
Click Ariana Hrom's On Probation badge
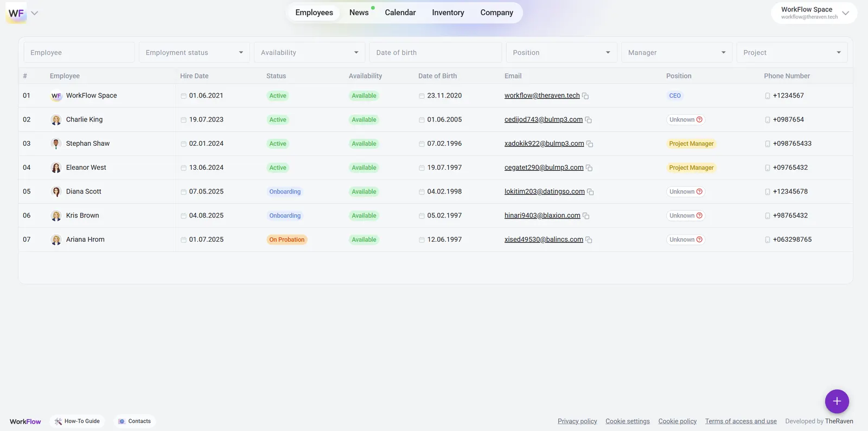coord(287,240)
